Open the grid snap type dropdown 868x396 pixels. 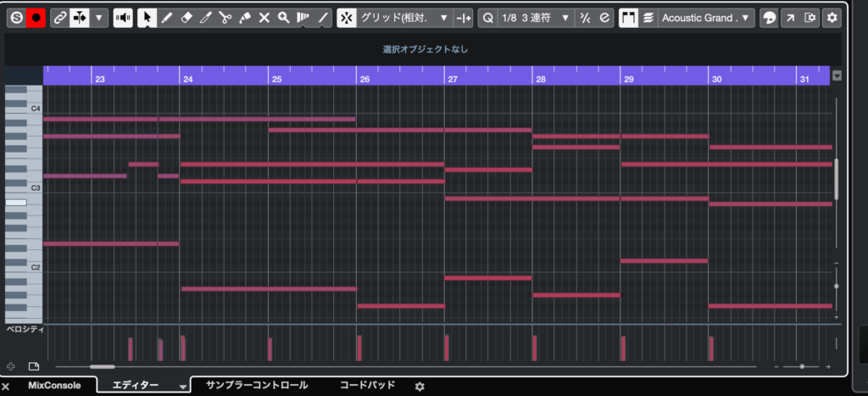pos(404,18)
